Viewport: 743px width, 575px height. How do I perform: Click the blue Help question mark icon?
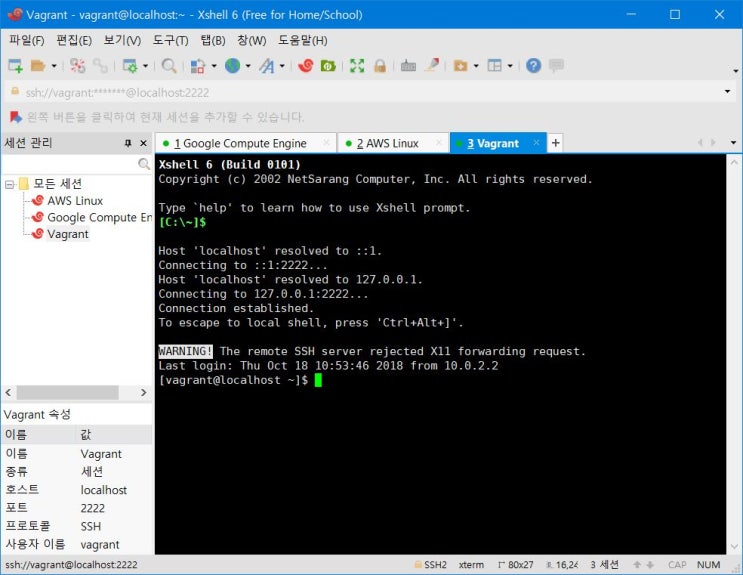pos(534,65)
